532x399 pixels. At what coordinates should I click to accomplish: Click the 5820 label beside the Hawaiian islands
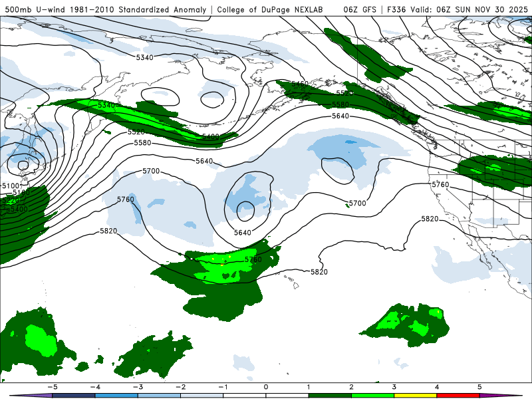pos(319,272)
